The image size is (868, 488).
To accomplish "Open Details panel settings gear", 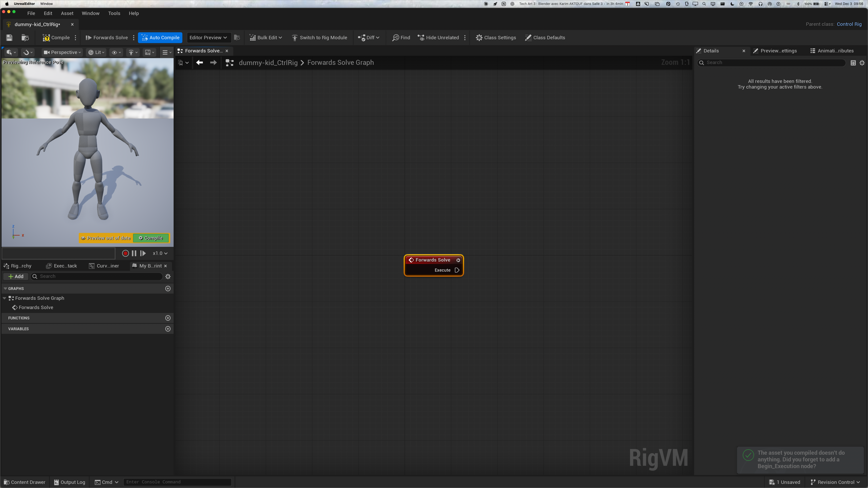I will pos(862,63).
